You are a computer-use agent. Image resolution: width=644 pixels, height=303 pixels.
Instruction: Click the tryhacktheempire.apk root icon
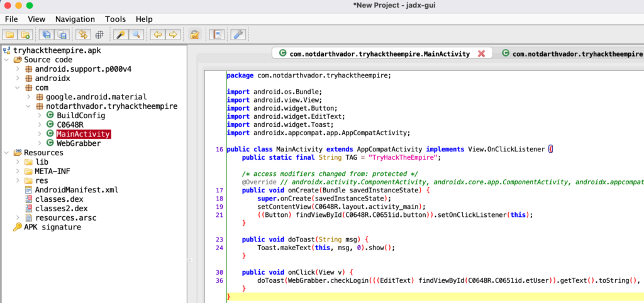click(x=6, y=50)
